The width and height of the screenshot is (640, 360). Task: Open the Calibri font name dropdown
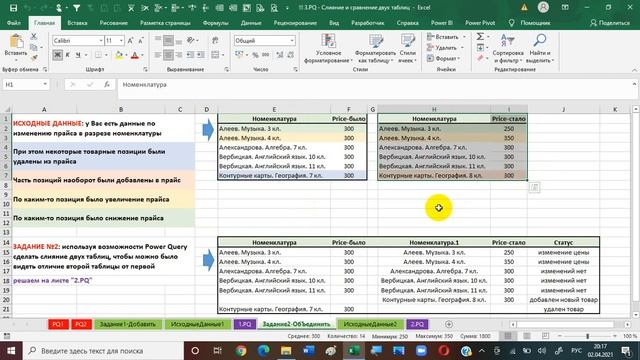[x=101, y=40]
